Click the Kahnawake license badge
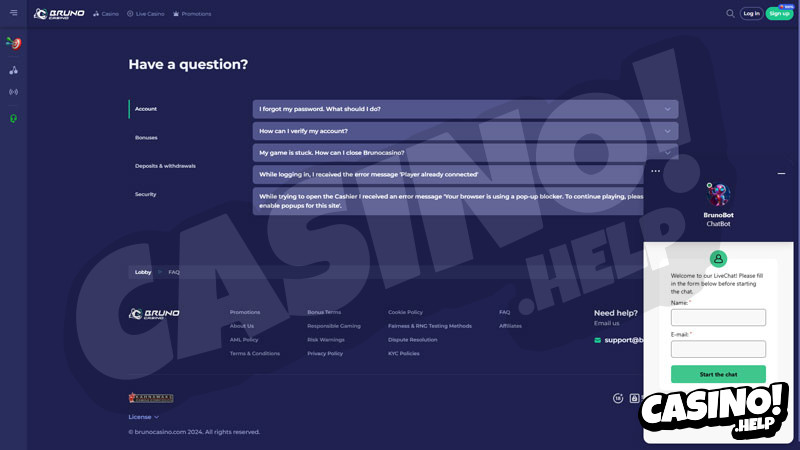Image resolution: width=800 pixels, height=450 pixels. point(151,397)
